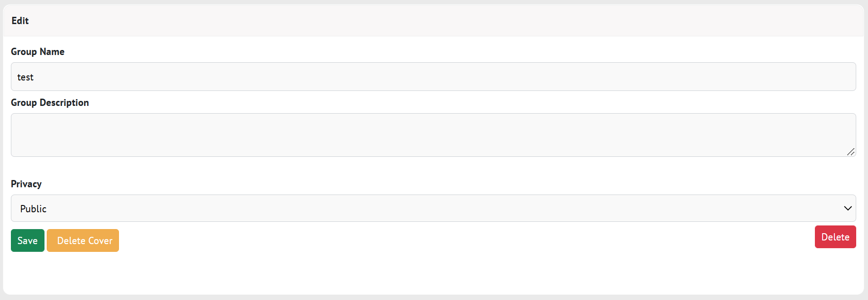Image resolution: width=868 pixels, height=300 pixels.
Task: Click the word "Name" in Group Name label
Action: pos(52,52)
